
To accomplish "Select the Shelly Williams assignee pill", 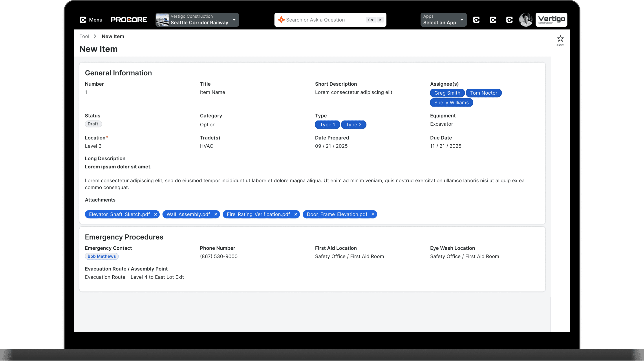I will click(x=451, y=103).
